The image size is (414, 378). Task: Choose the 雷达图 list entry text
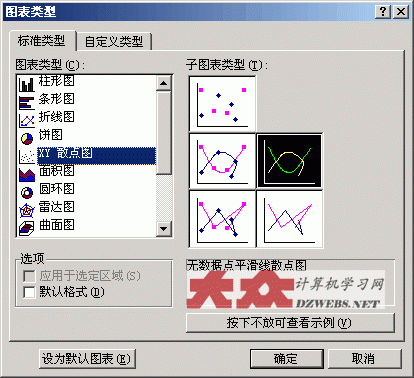pos(56,207)
